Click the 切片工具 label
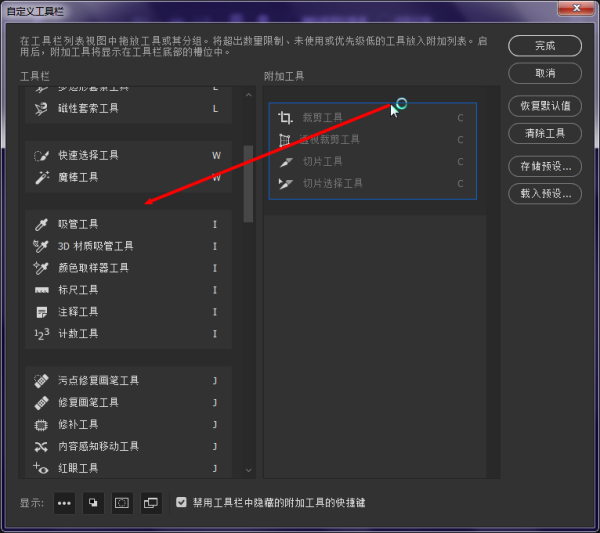Viewport: 600px width, 533px height. coord(323,162)
